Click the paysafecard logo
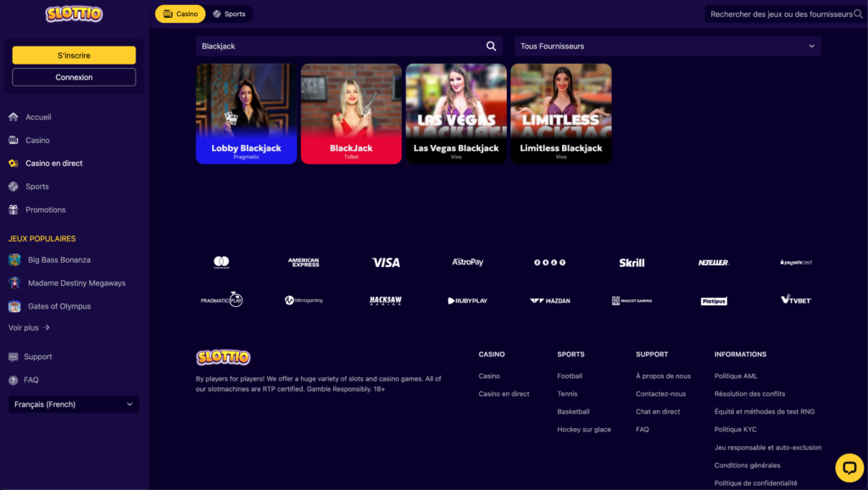 796,263
